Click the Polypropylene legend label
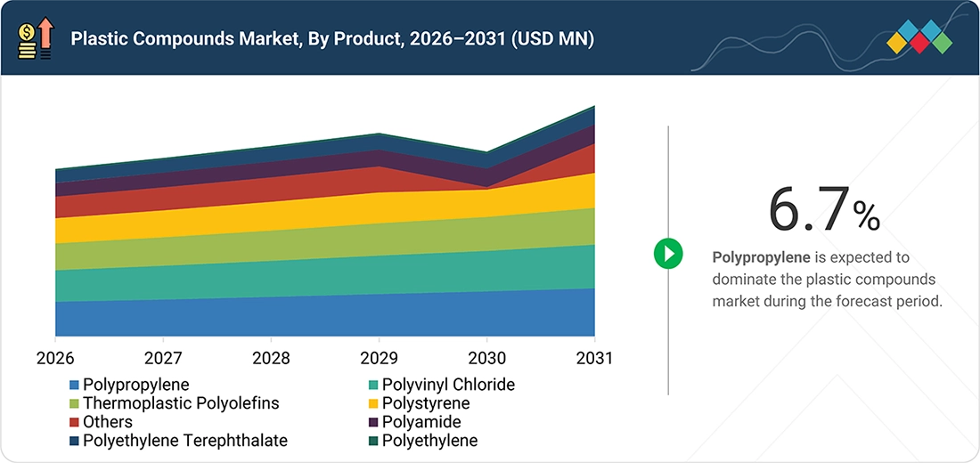The image size is (980, 463). click(x=135, y=385)
